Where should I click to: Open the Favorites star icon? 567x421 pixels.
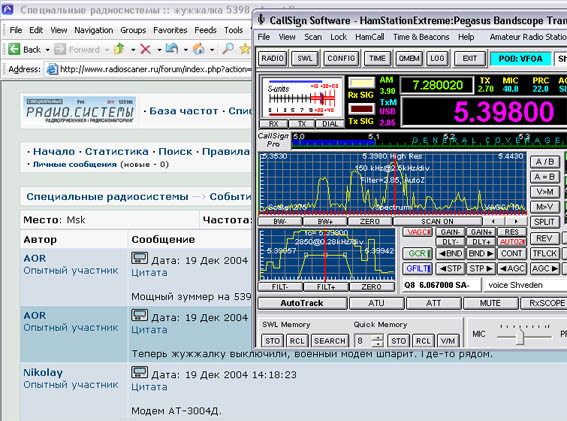tap(245, 48)
